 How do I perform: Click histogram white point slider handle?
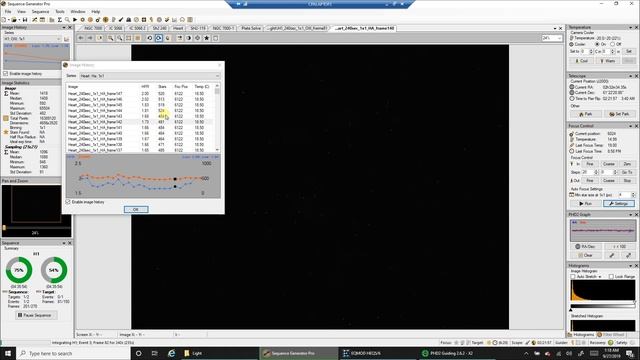pos(634,303)
